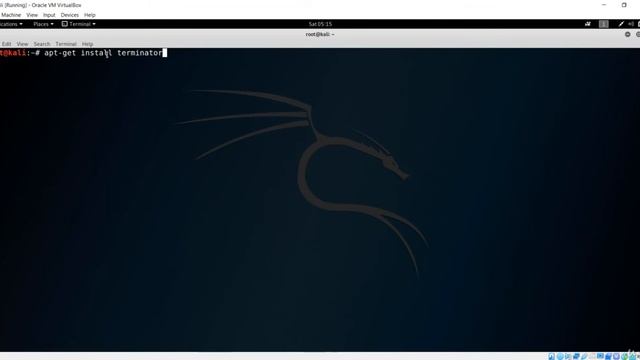
Task: Click the root@kali terminal title bar
Action: click(320, 34)
